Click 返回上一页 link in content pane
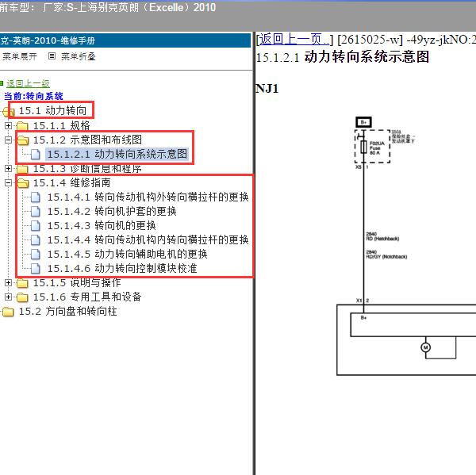476x475 pixels. pyautogui.click(x=294, y=39)
